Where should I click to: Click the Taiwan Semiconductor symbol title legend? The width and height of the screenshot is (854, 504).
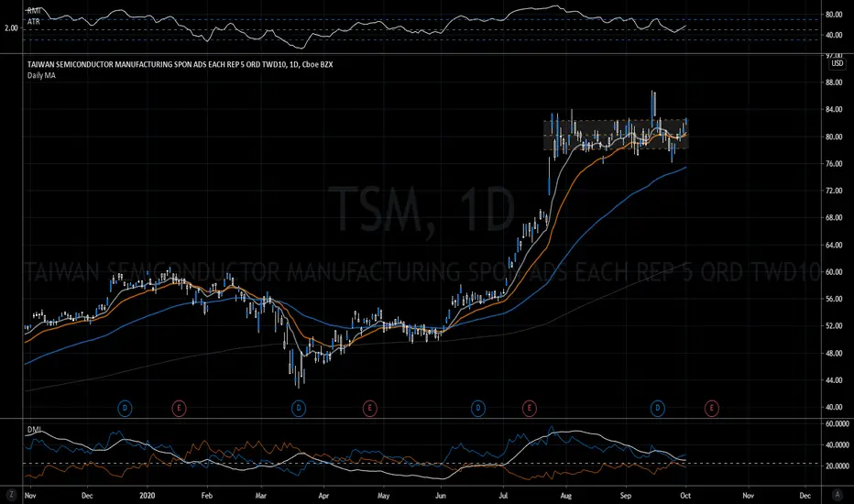tap(180, 64)
